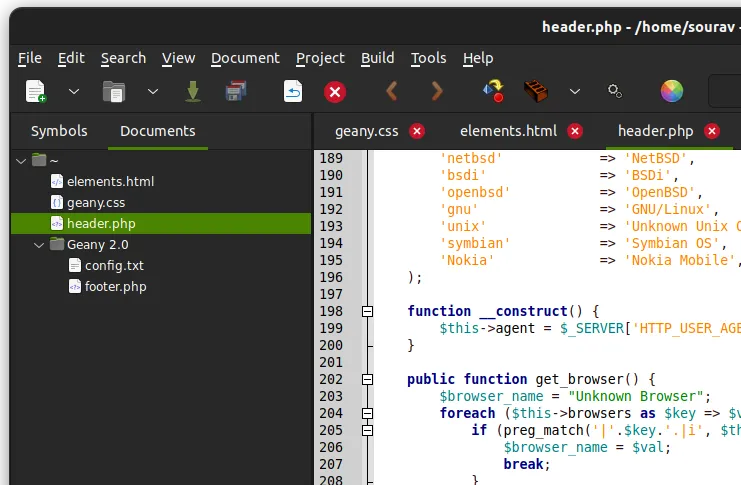Image resolution: width=741 pixels, height=485 pixels.
Task: Close the geany.css tab
Action: (x=417, y=131)
